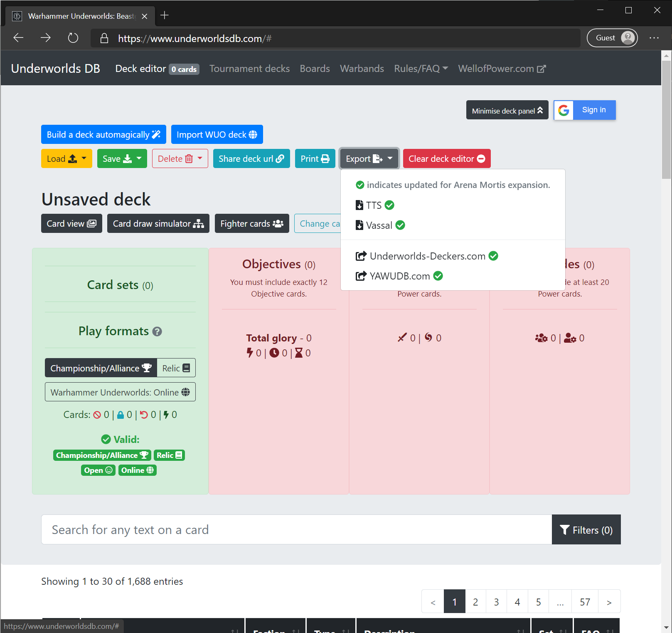The width and height of the screenshot is (672, 633).
Task: Click the 0 cards badge
Action: point(184,69)
